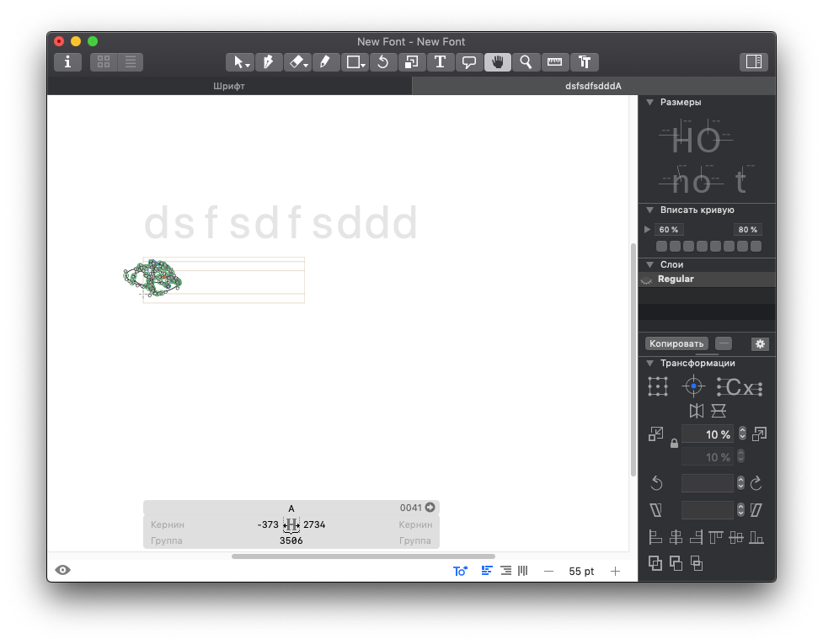Switch to the Шрифт tab
Screen dimensions: 823x644
pyautogui.click(x=229, y=86)
